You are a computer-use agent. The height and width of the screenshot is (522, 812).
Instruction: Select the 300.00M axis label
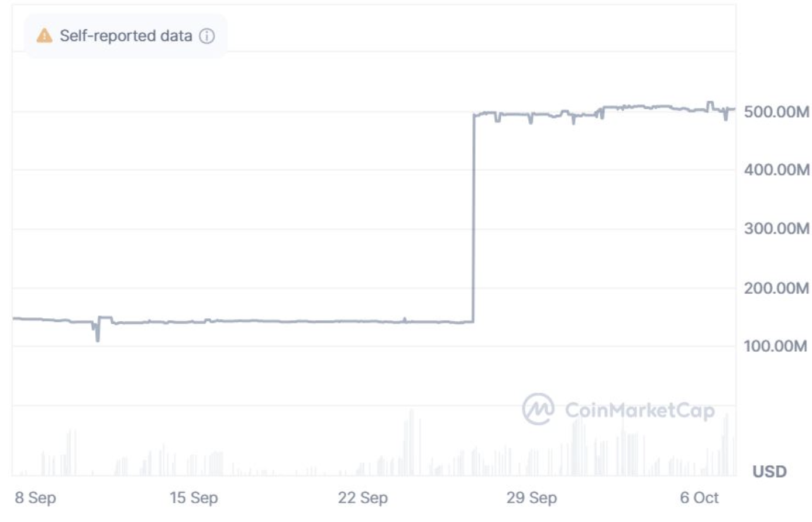[x=776, y=228]
